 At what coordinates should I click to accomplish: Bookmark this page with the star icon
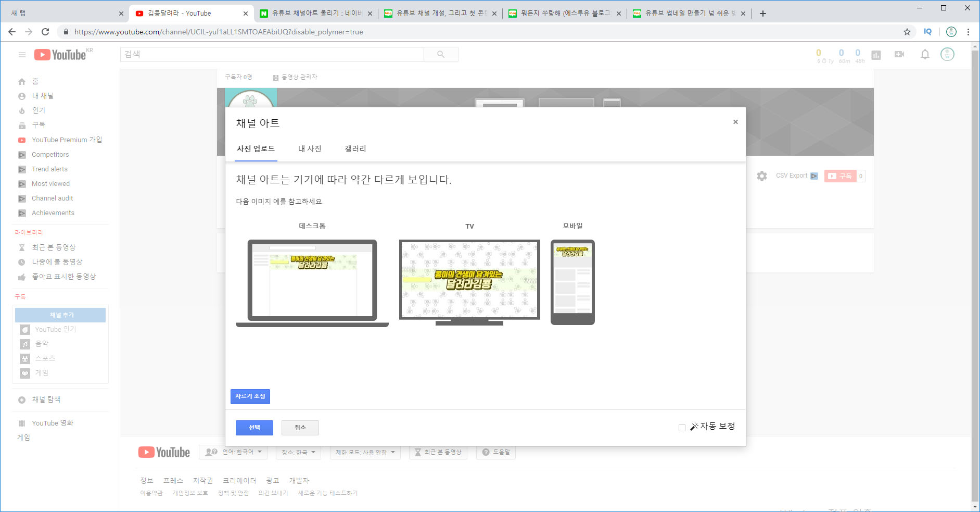coord(907,32)
